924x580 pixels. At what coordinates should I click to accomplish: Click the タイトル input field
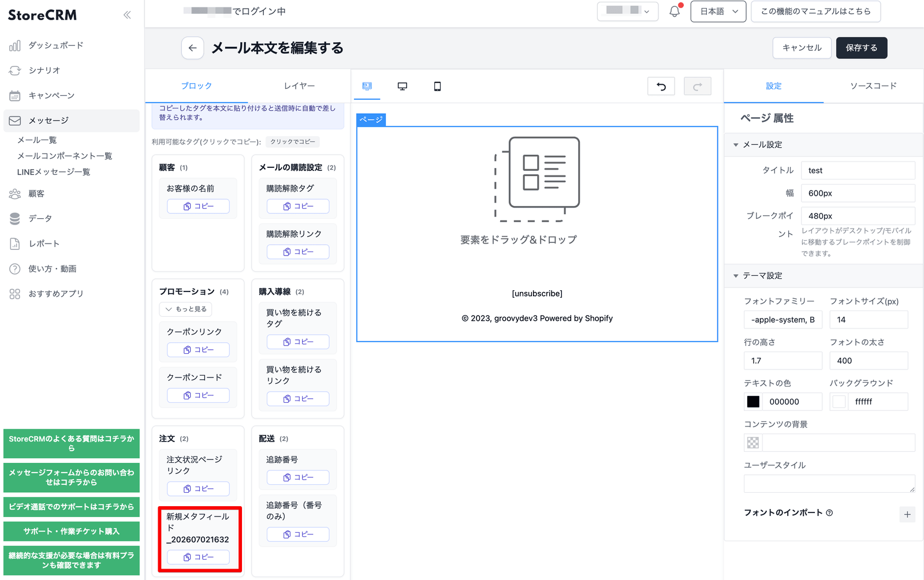(858, 171)
